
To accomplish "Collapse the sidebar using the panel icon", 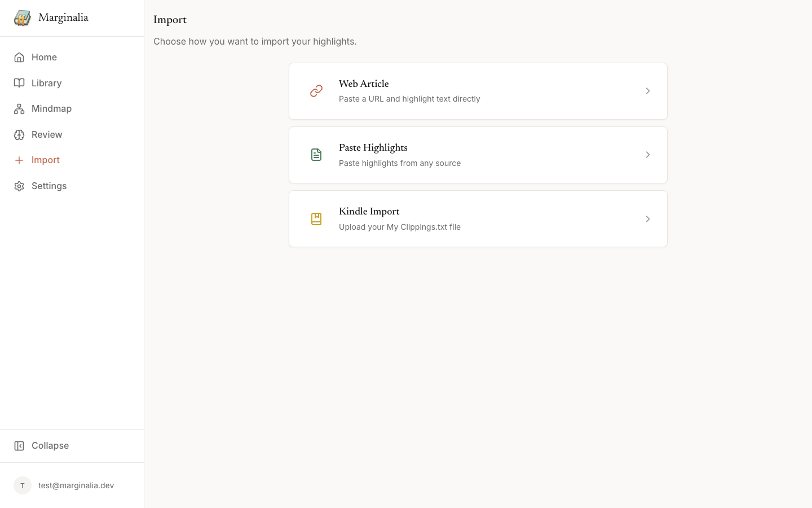I will click(x=19, y=446).
